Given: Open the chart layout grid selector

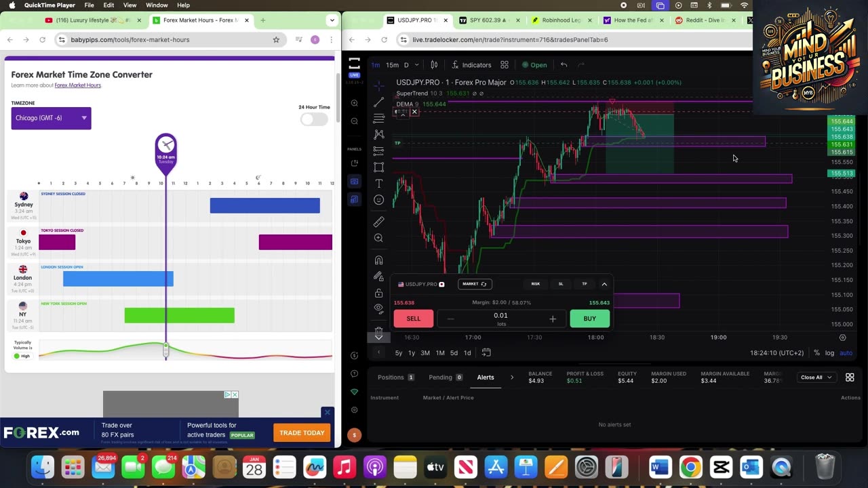Looking at the screenshot, I should [x=505, y=65].
